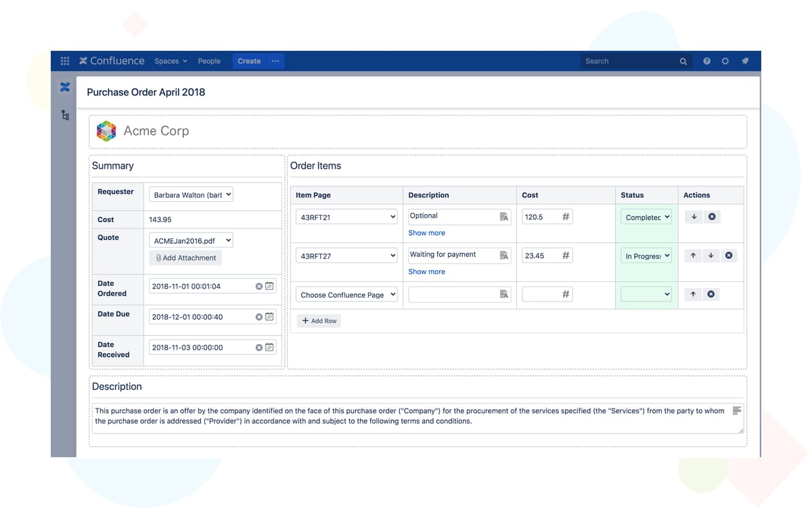The height and width of the screenshot is (508, 812).
Task: Click the announcement megaphone icon
Action: (744, 60)
